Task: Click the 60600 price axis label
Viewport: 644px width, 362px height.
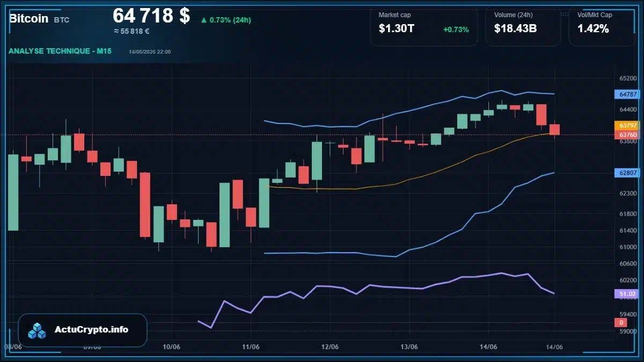Action: [x=627, y=264]
